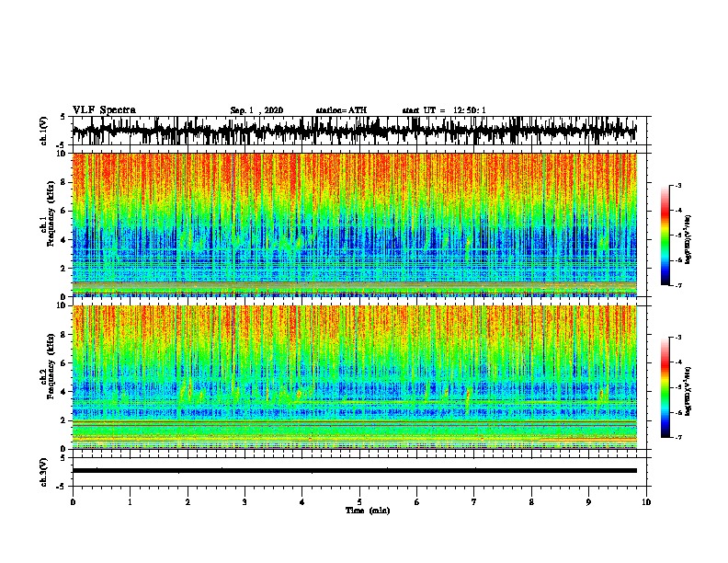The image size is (728, 563).
Task: Click time-axis tick label "3"
Action: point(245,502)
